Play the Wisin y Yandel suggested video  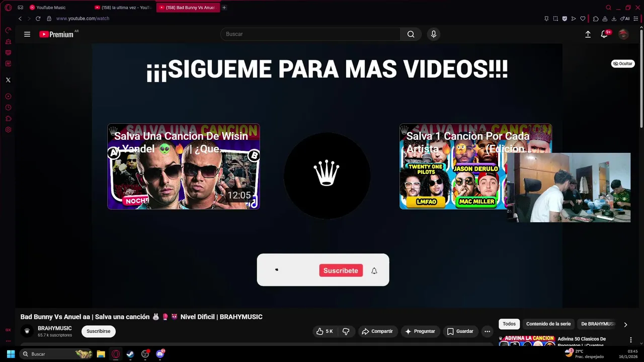(x=184, y=166)
